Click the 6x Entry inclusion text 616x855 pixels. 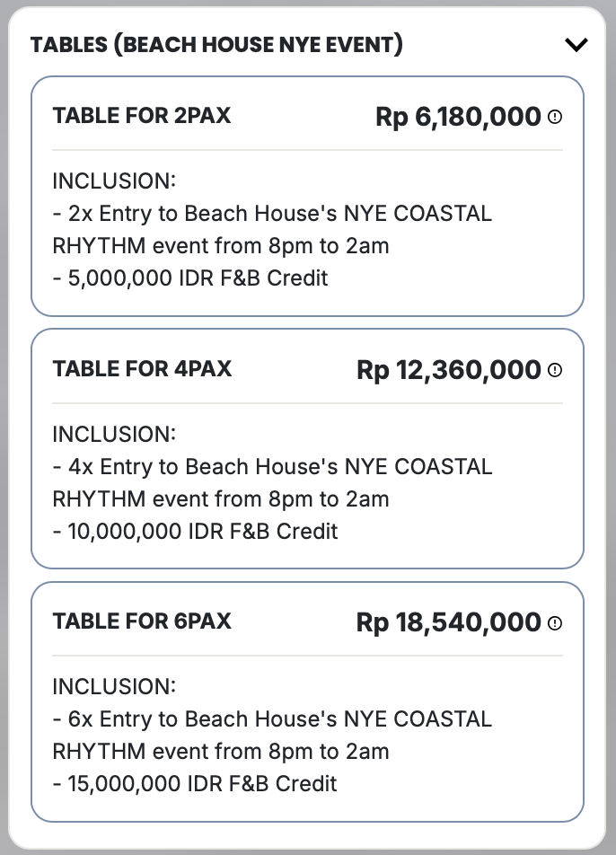(272, 719)
